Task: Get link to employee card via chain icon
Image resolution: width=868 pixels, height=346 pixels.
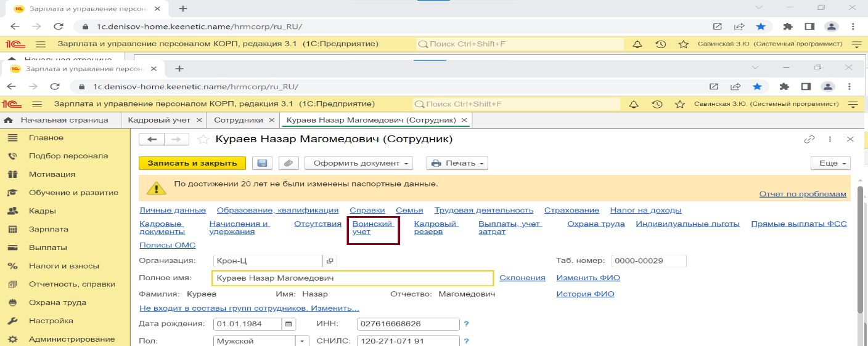Action: pyautogui.click(x=809, y=140)
